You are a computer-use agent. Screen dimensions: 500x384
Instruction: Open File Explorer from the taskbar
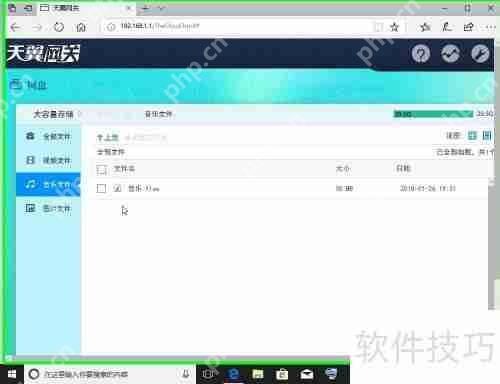[258, 374]
